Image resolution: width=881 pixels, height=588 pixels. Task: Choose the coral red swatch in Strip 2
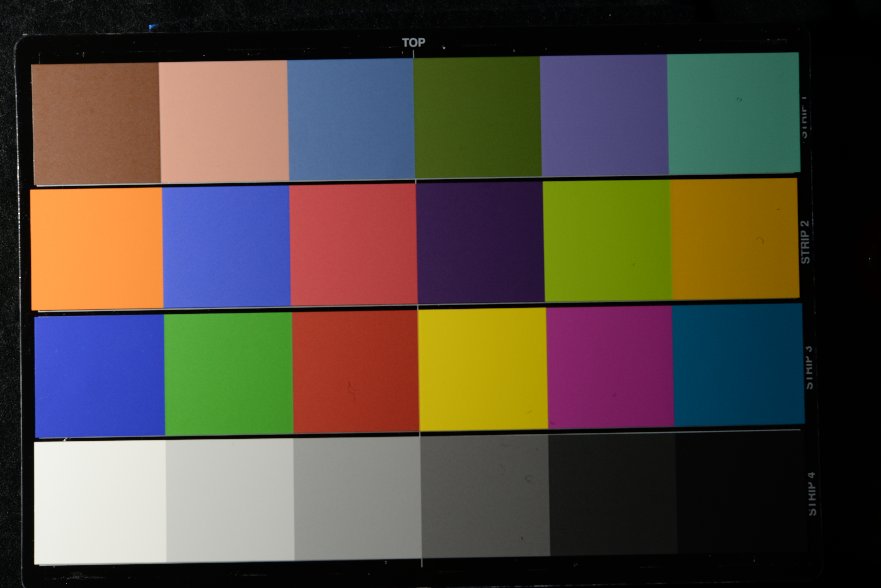353,245
